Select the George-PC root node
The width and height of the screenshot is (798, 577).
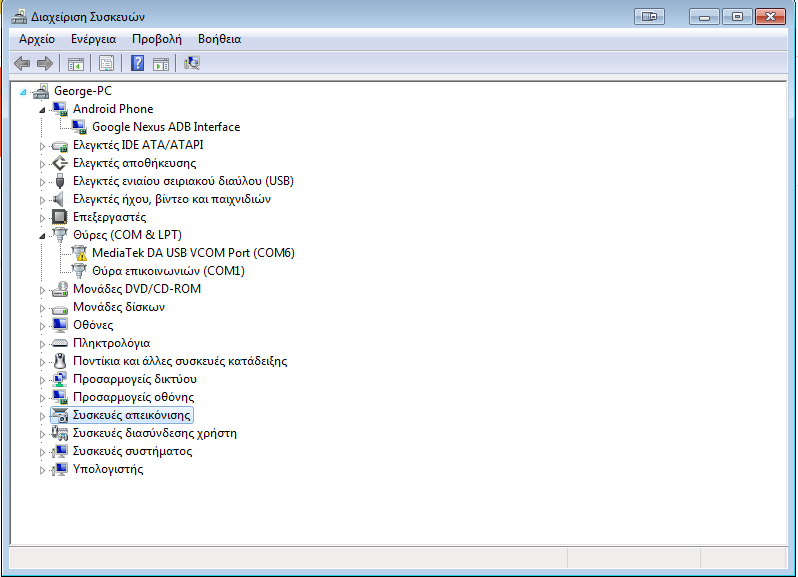click(x=82, y=91)
